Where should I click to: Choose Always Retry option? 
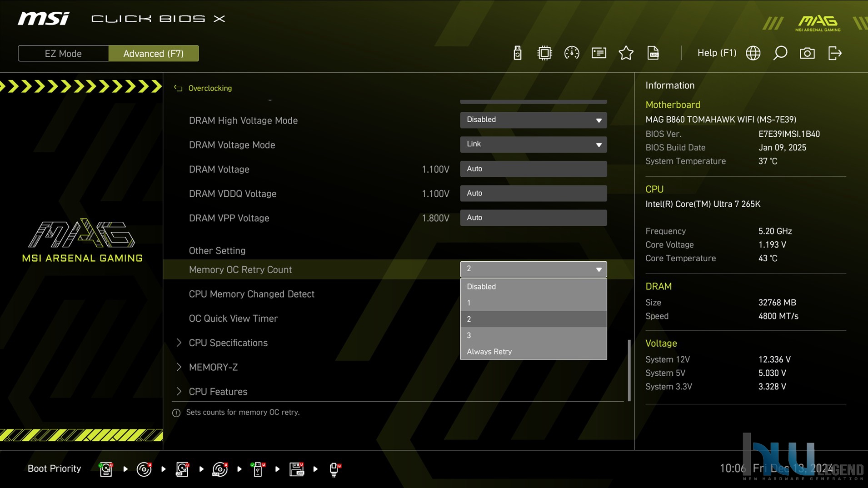pyautogui.click(x=533, y=352)
